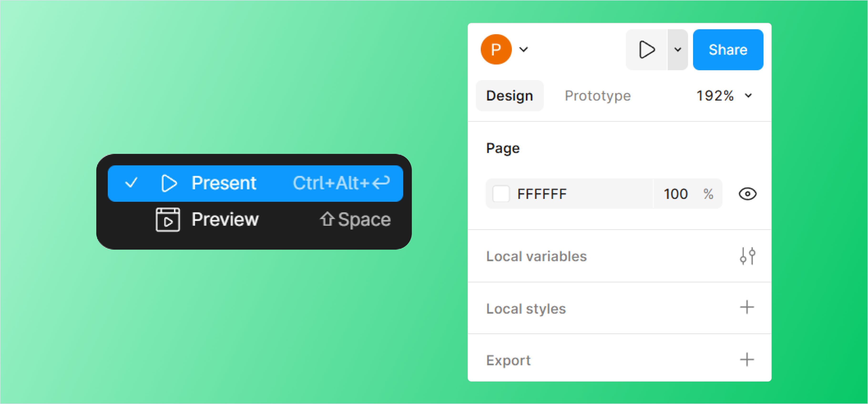Select Present in the dark menu
The width and height of the screenshot is (868, 404).
point(224,183)
